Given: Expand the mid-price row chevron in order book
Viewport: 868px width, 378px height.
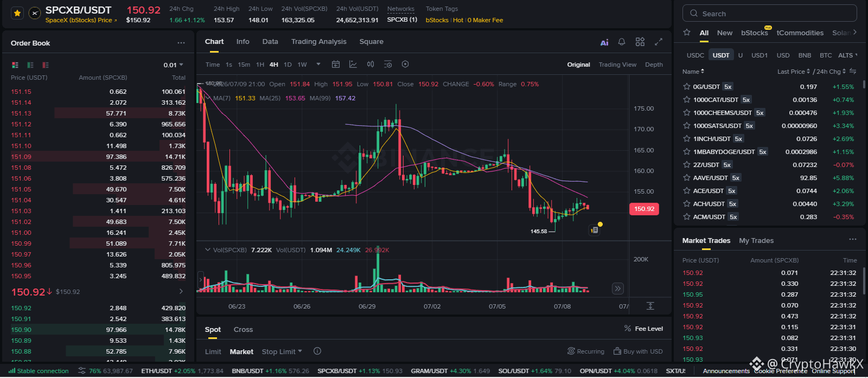Looking at the screenshot, I should point(181,291).
